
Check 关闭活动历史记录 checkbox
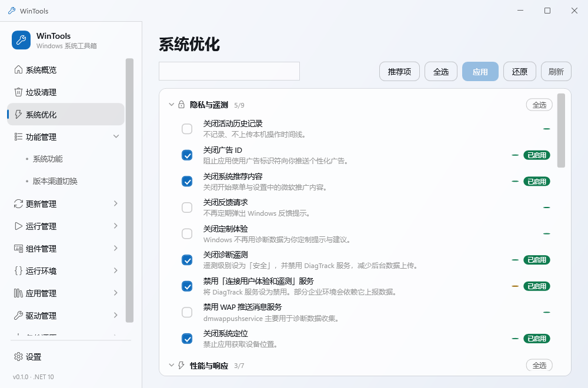coord(187,129)
